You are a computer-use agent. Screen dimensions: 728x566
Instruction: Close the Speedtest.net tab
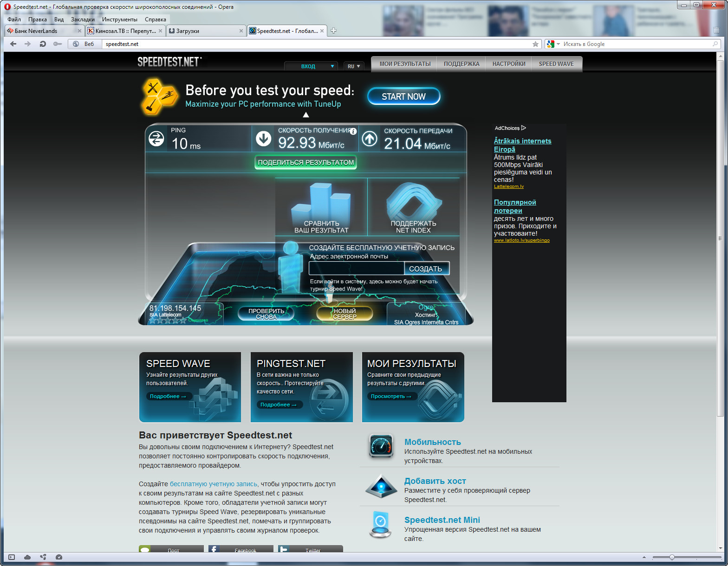tap(322, 31)
